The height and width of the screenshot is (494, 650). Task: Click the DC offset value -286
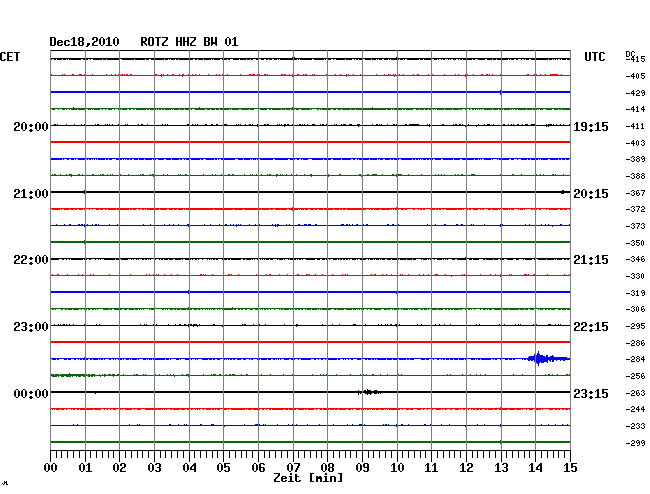[x=635, y=343]
